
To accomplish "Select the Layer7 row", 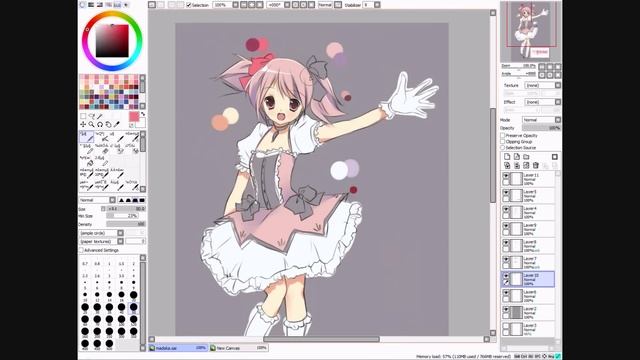I will [528, 262].
